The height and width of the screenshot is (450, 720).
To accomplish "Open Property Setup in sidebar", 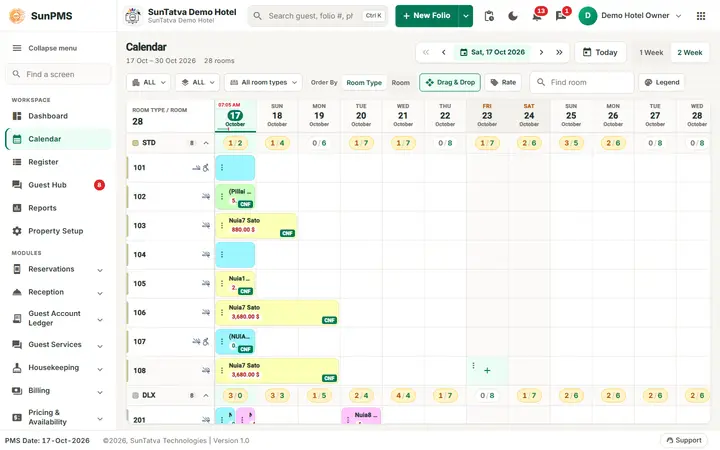I will 58,231.
